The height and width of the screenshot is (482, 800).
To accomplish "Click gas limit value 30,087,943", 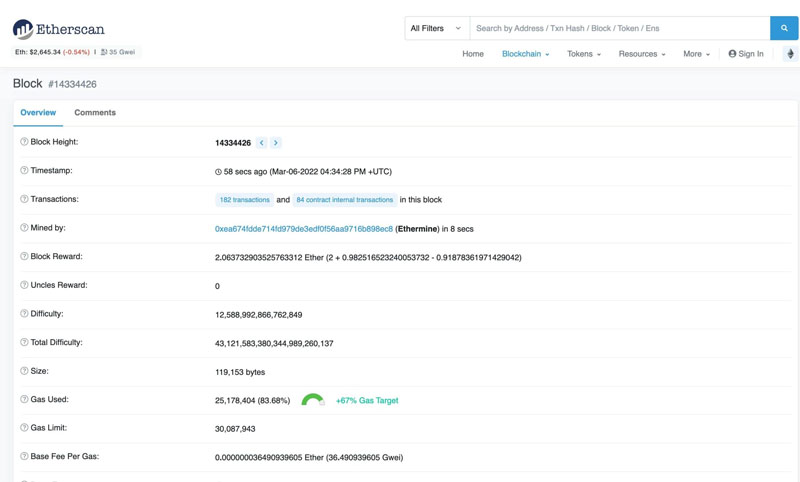I will coord(235,429).
